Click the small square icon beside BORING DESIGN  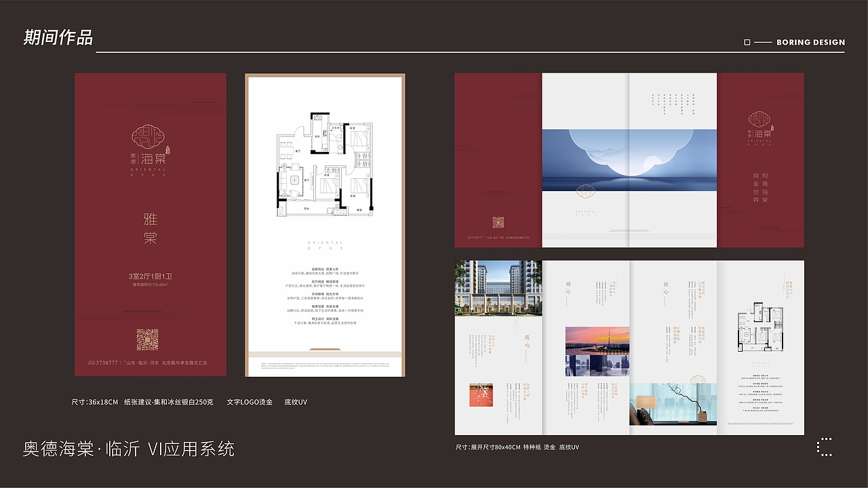point(747,42)
